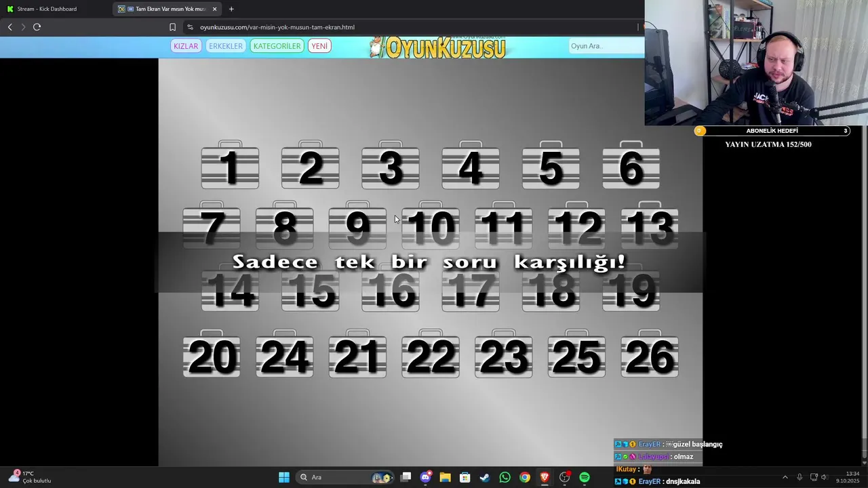Select briefcase number 21
This screenshot has height=488, width=868.
point(357,354)
